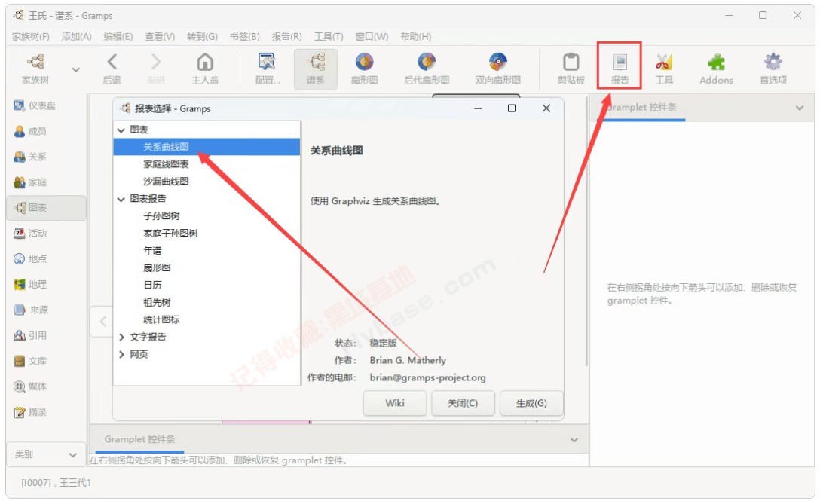Image resolution: width=820 pixels, height=504 pixels.
Task: Open the Addons manager
Action: (x=717, y=69)
